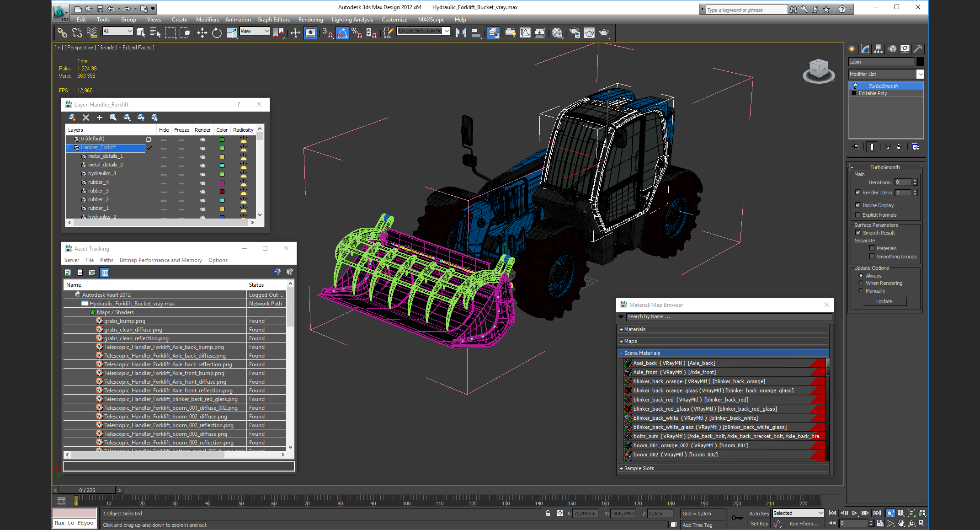
Task: Toggle Smooth Result checkbox
Action: [858, 233]
